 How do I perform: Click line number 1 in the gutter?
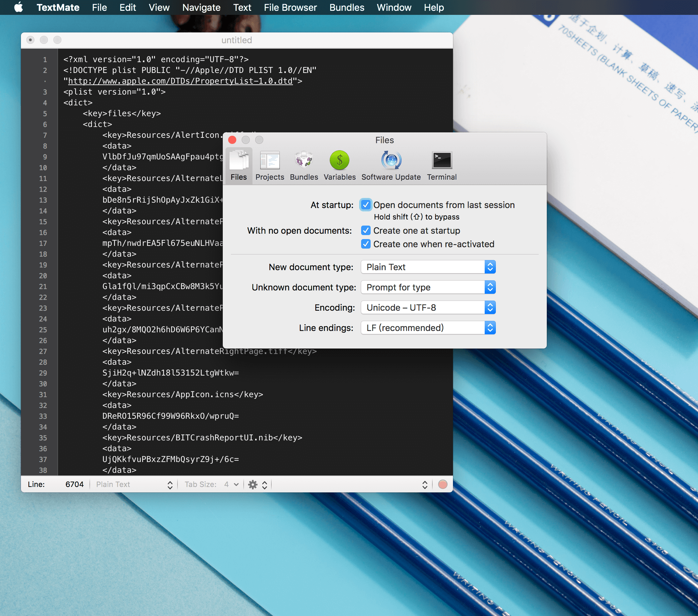[45, 59]
